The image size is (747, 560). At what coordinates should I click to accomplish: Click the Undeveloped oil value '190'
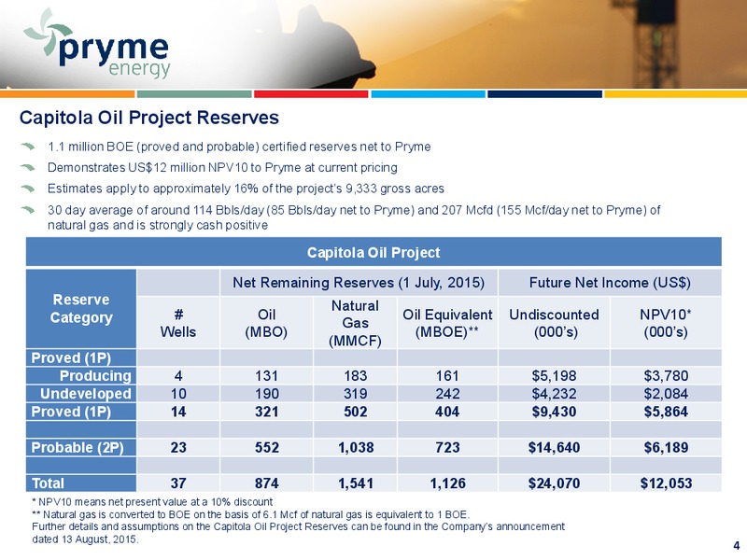(x=266, y=394)
